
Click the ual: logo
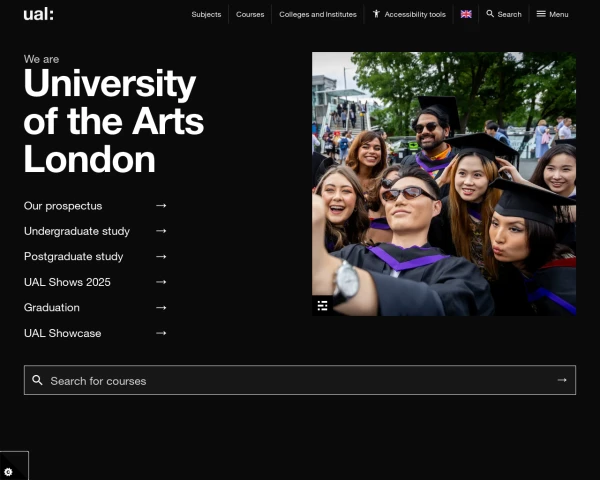38,14
